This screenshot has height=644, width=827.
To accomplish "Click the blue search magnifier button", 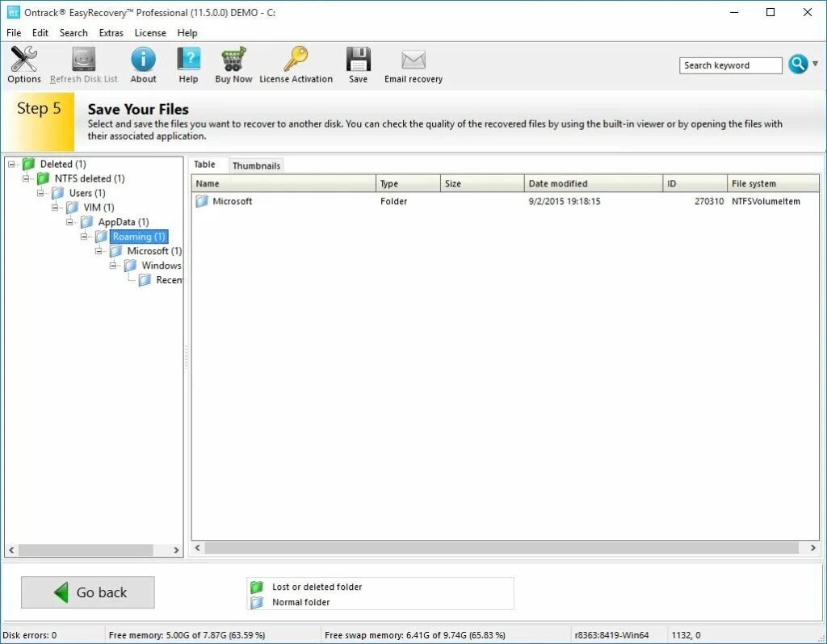I will 798,65.
